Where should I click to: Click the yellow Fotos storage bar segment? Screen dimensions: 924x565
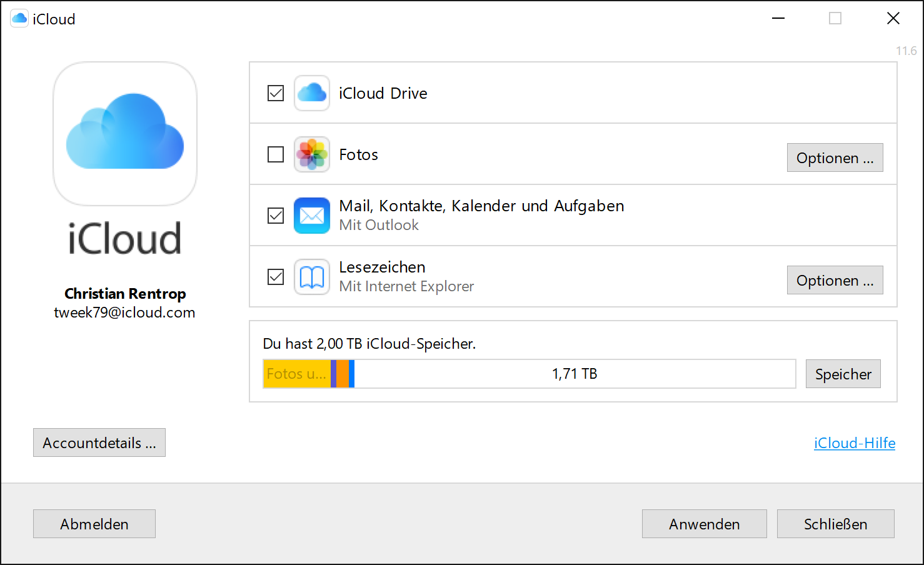coord(297,374)
